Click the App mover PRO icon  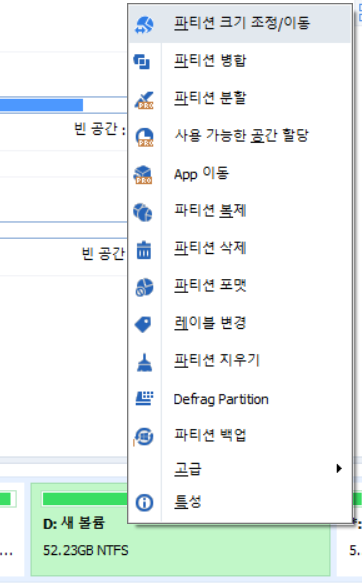pos(143,175)
